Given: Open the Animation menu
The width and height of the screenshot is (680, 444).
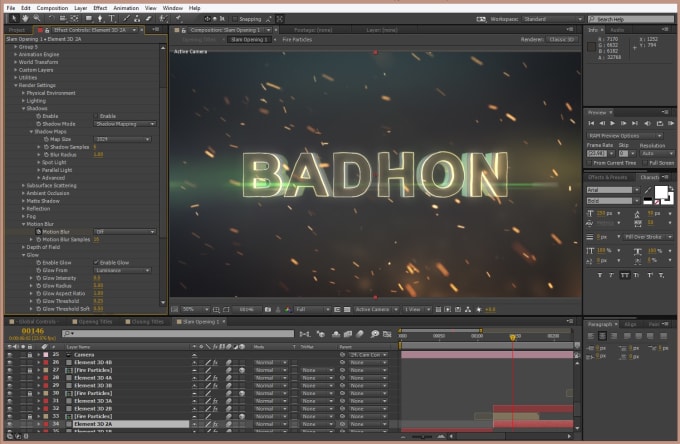Looking at the screenshot, I should (126, 8).
